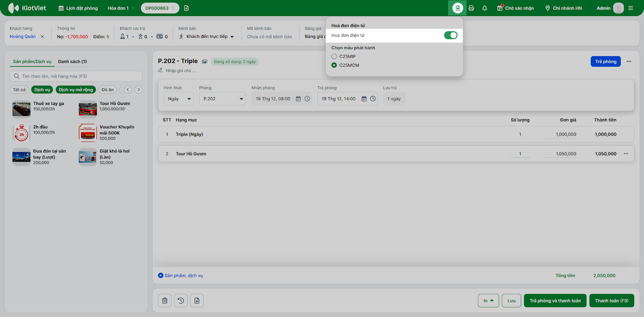The height and width of the screenshot is (317, 644).
Task: Click the Lưu button
Action: point(512,301)
